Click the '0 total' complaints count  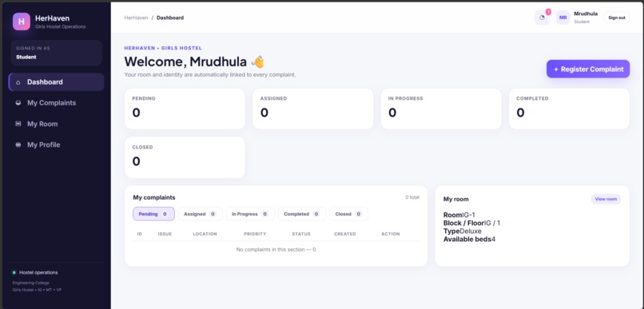coord(412,197)
